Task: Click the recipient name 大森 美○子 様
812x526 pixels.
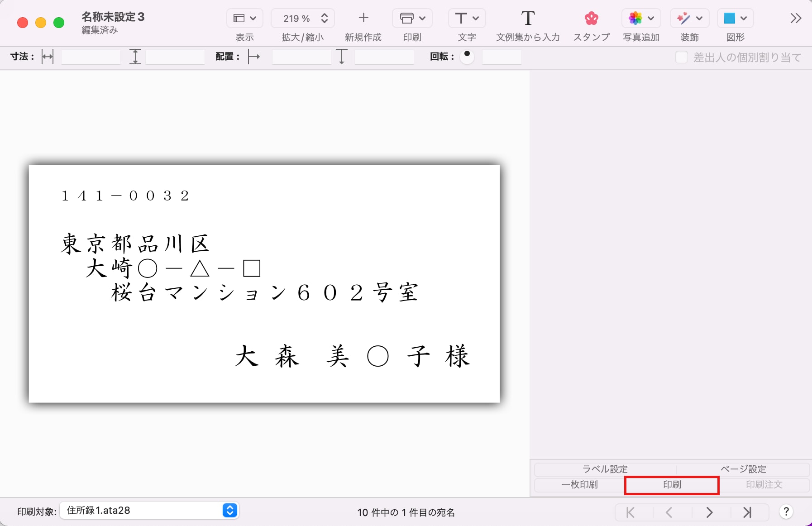Action: coord(353,356)
